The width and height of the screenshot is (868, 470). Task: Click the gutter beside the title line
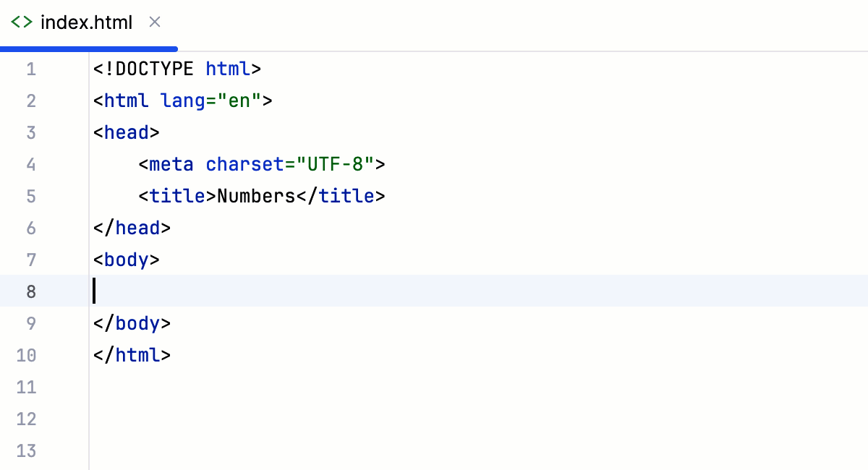click(x=31, y=196)
